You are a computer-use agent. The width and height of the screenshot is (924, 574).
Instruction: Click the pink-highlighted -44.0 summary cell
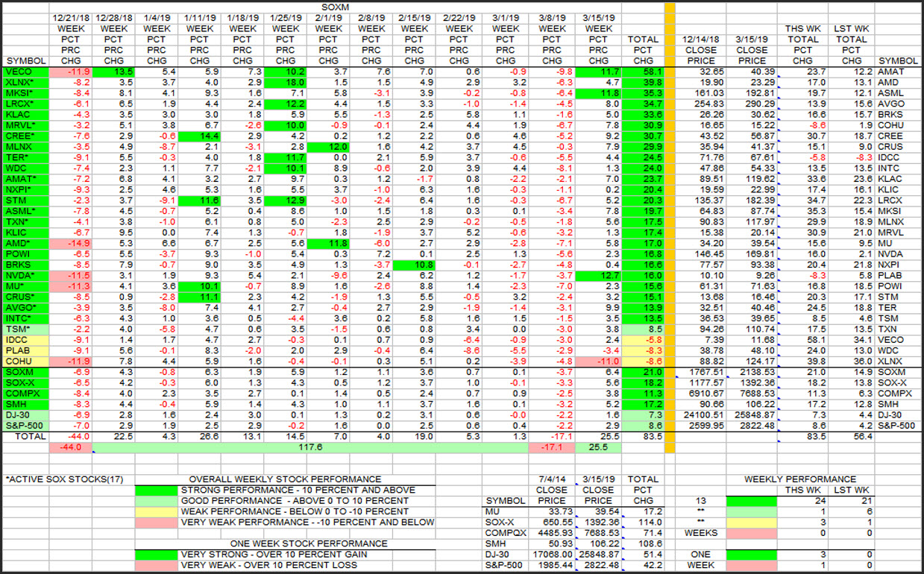71,448
